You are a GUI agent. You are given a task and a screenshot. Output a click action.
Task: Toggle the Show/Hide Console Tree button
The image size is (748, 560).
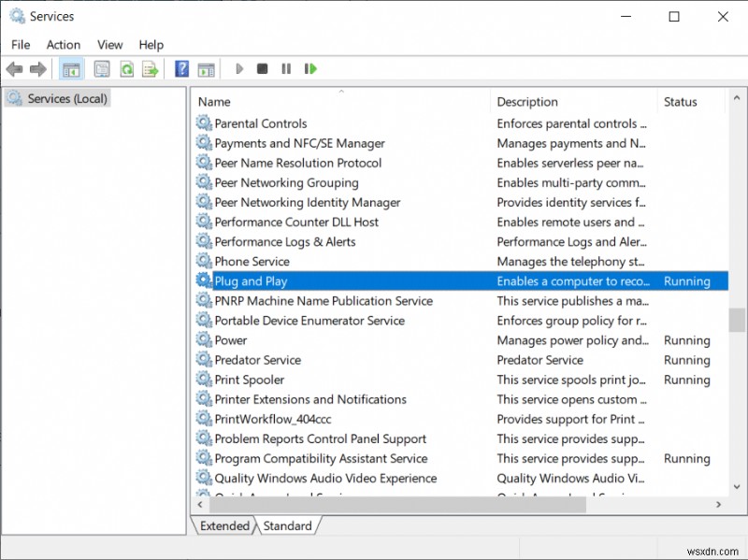(x=70, y=69)
